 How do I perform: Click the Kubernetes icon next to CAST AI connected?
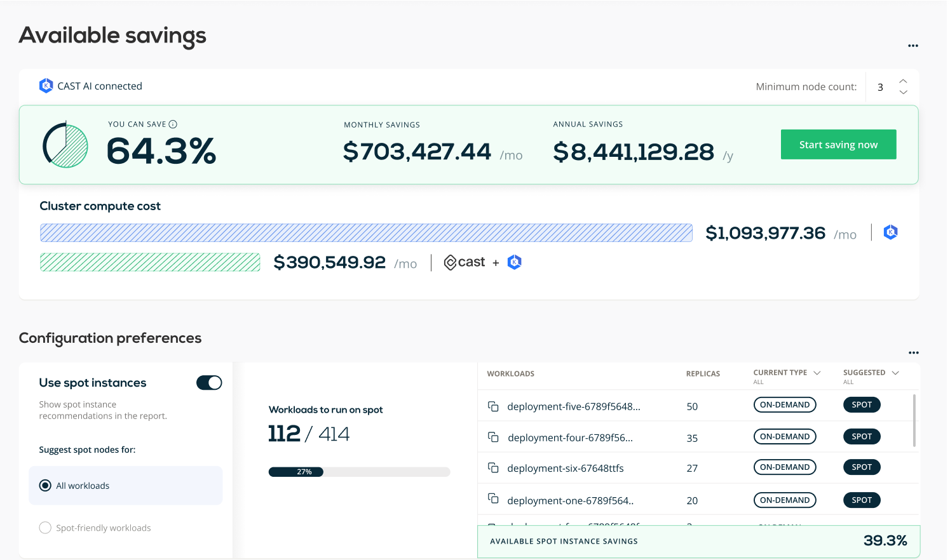tap(46, 86)
